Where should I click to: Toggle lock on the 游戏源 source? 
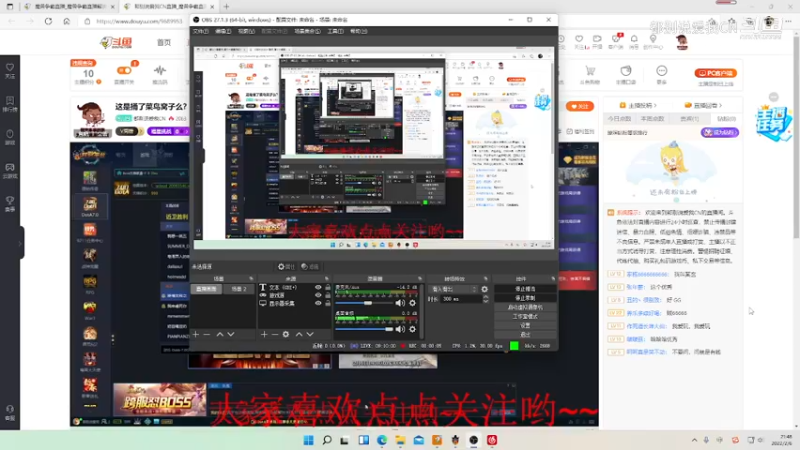pos(328,295)
